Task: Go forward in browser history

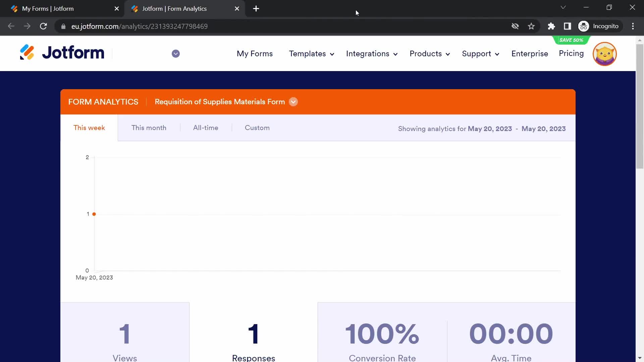Action: 27,26
